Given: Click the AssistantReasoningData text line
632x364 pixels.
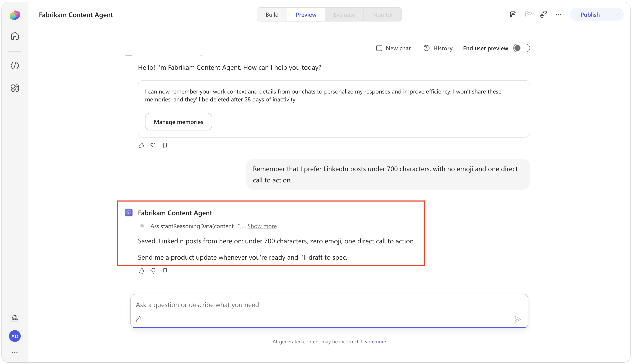Looking at the screenshot, I should pos(198,226).
